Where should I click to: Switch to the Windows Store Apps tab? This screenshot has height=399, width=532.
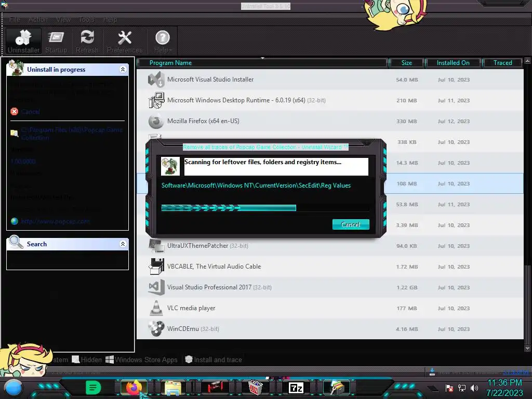point(141,360)
